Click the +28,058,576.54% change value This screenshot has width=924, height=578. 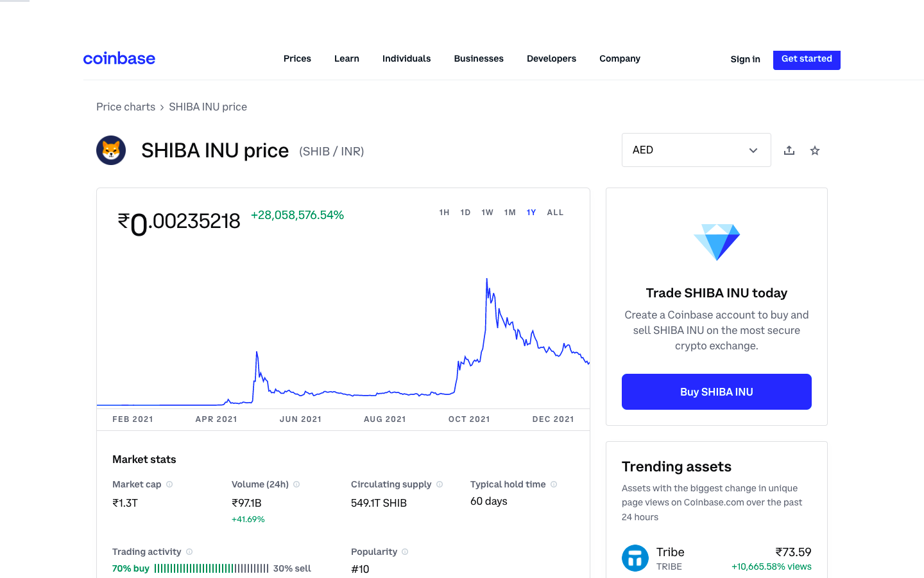tap(297, 215)
